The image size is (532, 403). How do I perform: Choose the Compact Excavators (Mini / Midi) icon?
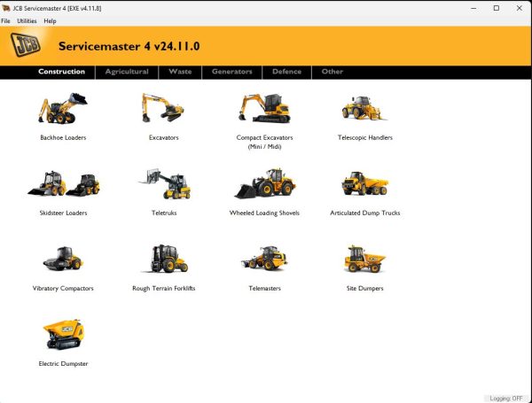(x=264, y=108)
